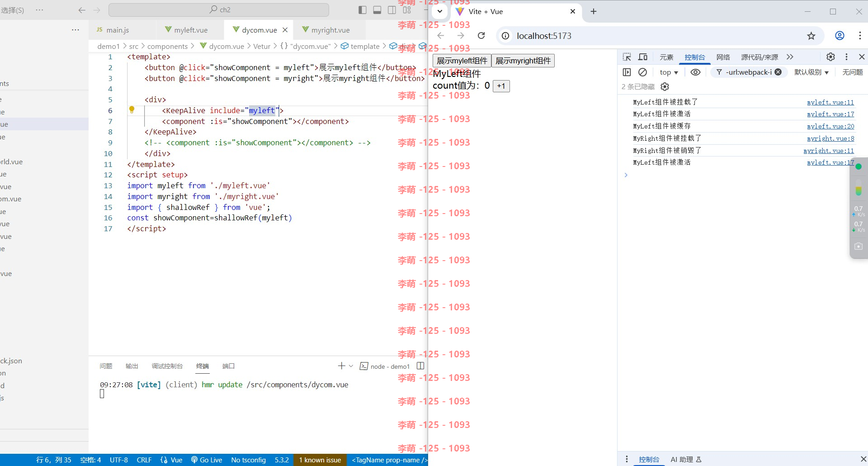
Task: Open 默认级别 log level dropdown
Action: point(811,72)
